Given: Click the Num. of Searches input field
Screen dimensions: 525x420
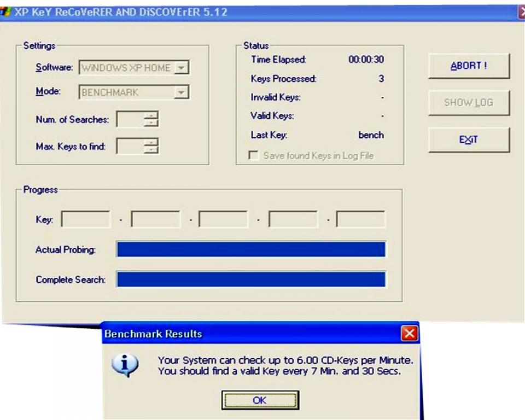Looking at the screenshot, I should (x=130, y=119).
